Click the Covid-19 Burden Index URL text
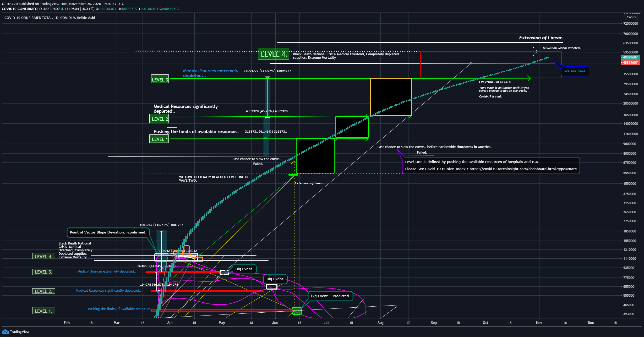Viewport: 644px width, 337px height. click(523, 169)
